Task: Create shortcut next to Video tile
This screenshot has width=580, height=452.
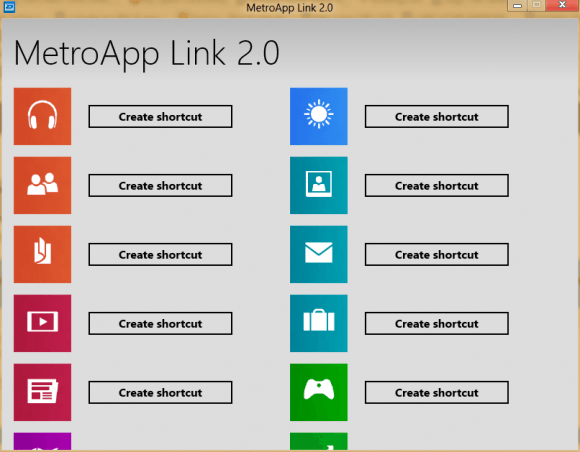Action: (160, 324)
